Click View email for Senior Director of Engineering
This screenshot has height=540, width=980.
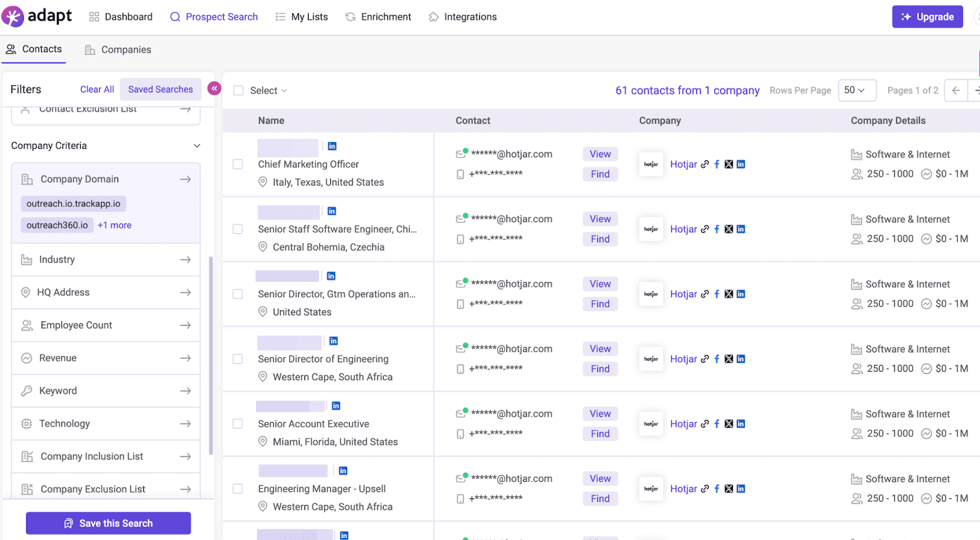pyautogui.click(x=600, y=349)
